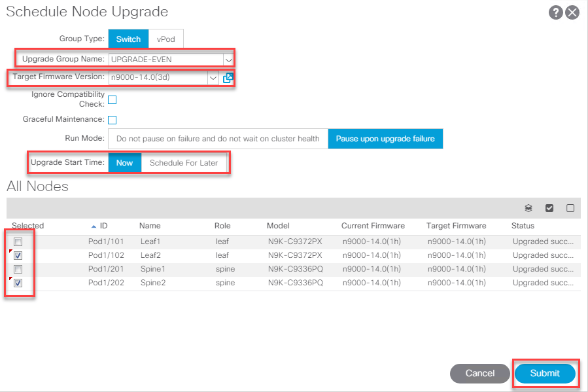
Task: Sort nodes by ID column arrow
Action: tap(94, 226)
